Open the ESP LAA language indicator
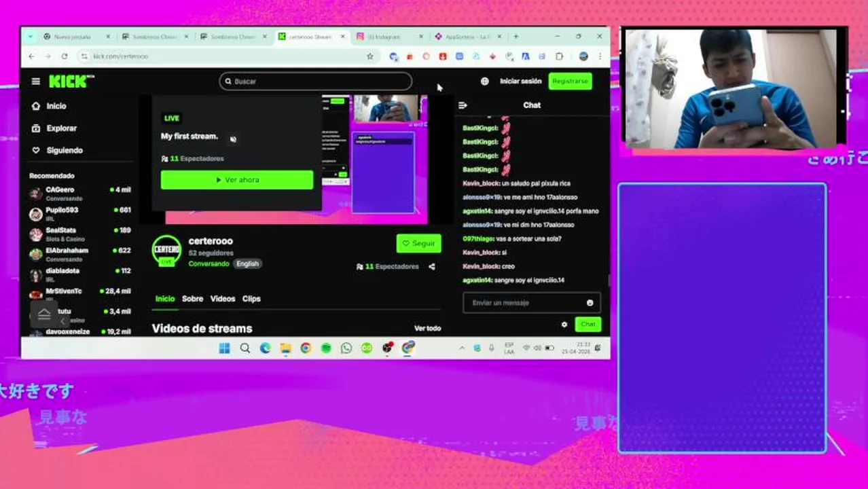 point(509,348)
